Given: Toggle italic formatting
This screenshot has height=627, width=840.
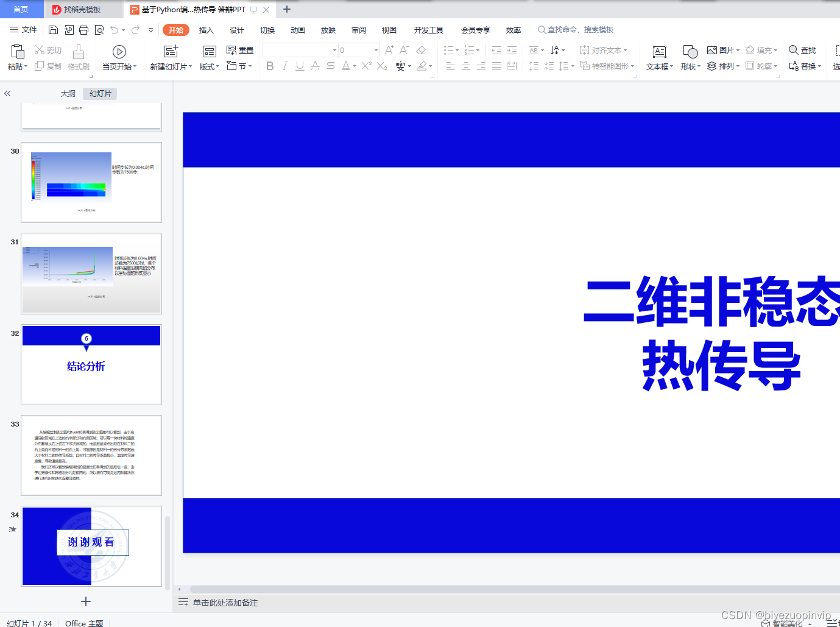Looking at the screenshot, I should [284, 66].
